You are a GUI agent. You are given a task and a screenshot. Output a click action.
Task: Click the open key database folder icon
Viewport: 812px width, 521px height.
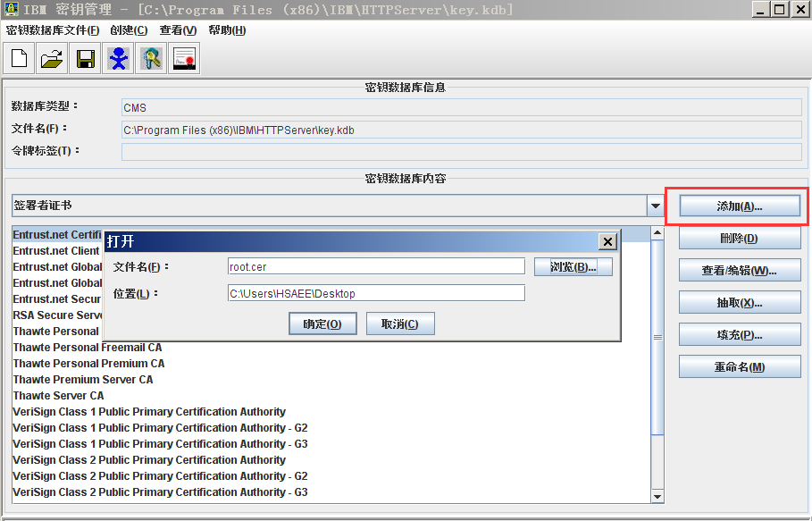click(53, 59)
